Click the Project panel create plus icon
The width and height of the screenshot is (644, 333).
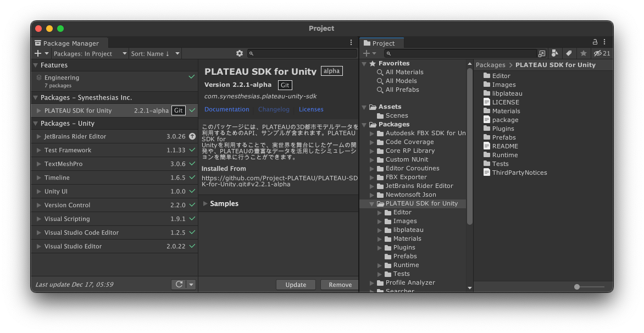click(x=369, y=53)
